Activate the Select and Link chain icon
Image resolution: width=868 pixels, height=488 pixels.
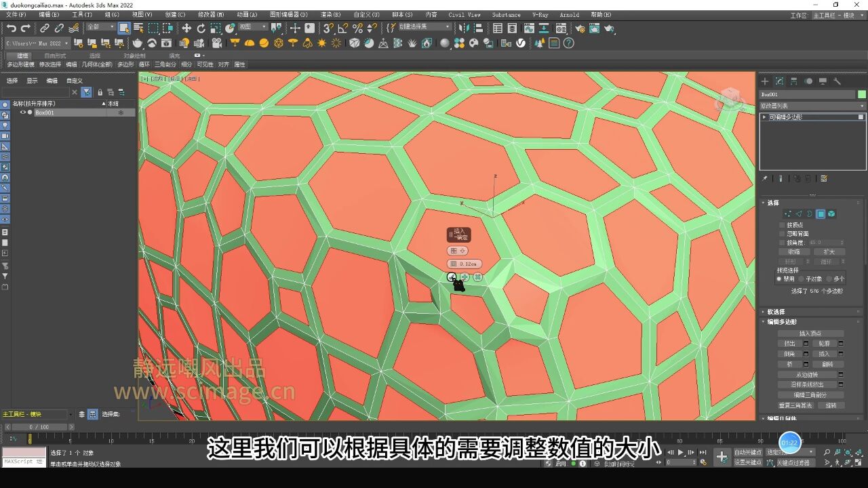pos(44,28)
